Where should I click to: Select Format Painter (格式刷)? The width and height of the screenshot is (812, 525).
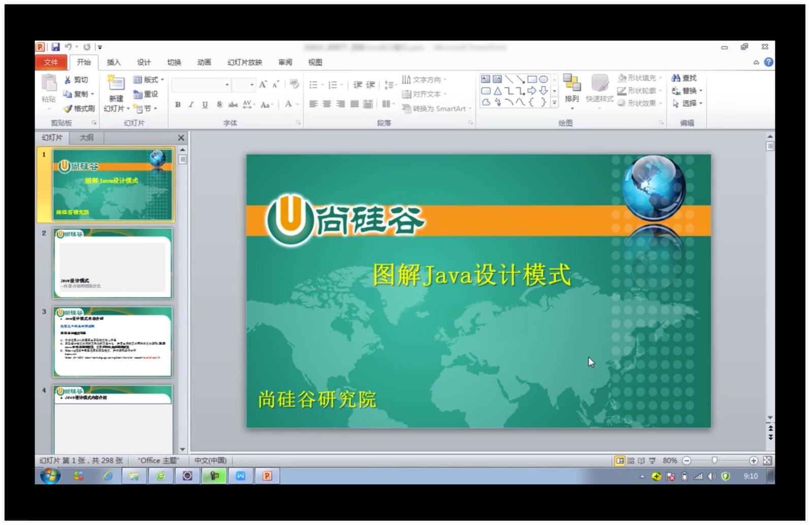[79, 108]
